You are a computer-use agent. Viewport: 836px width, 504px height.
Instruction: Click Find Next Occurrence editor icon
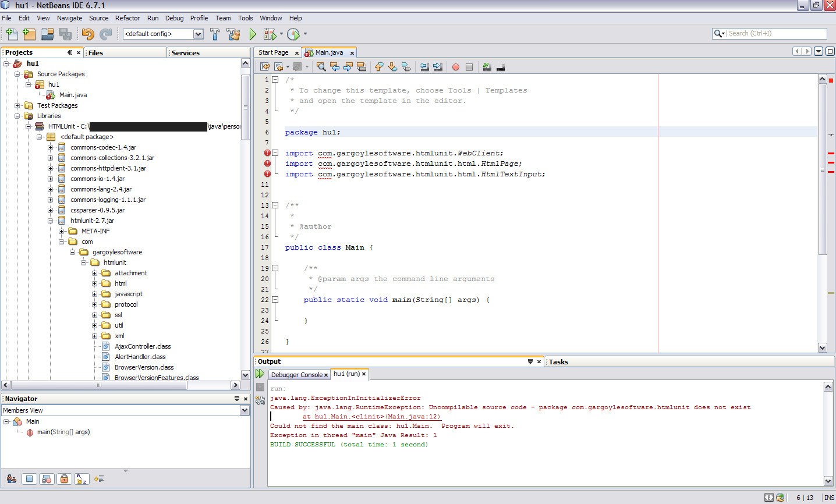348,67
